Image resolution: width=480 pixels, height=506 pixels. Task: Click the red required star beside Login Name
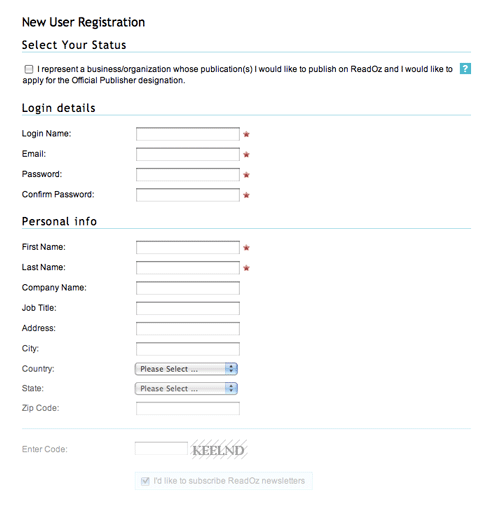(246, 134)
